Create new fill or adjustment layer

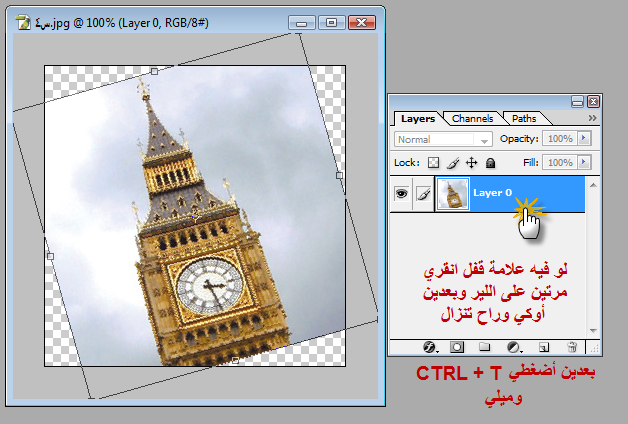click(x=512, y=347)
